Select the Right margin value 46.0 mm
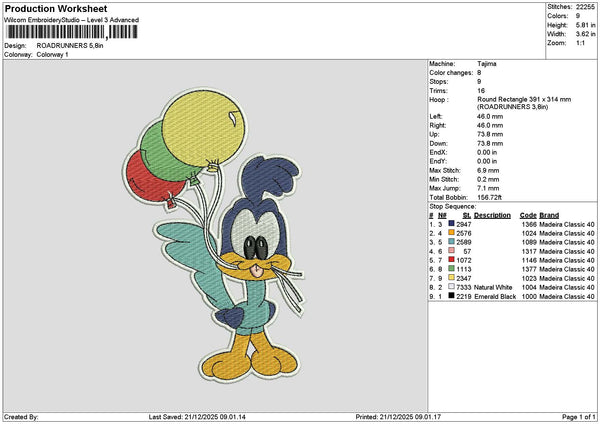Image resolution: width=600 pixels, height=424 pixels. coord(490,126)
